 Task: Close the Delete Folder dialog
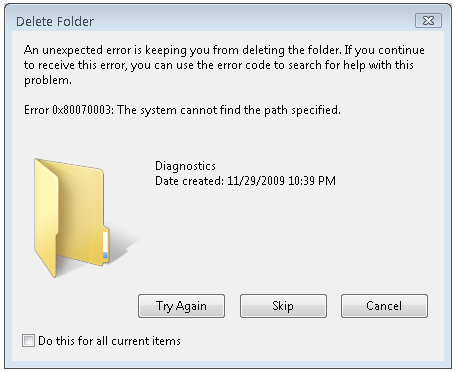[428, 21]
